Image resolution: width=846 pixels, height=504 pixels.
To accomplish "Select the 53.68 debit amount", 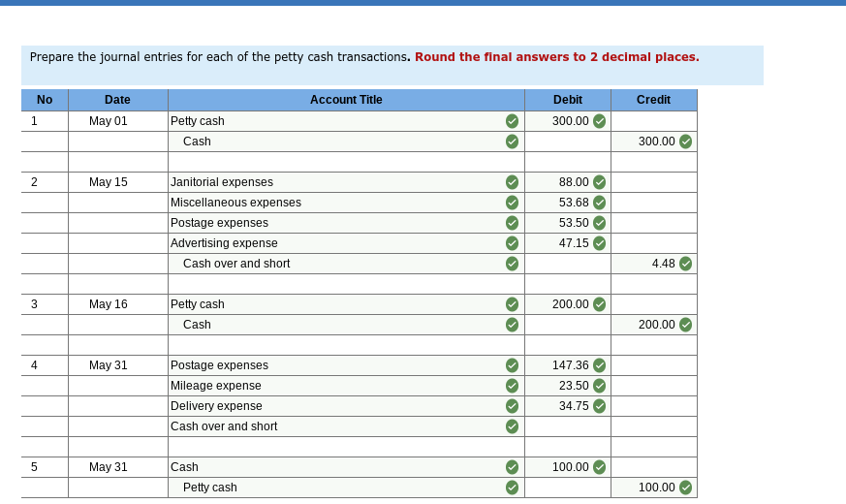I will click(x=574, y=203).
